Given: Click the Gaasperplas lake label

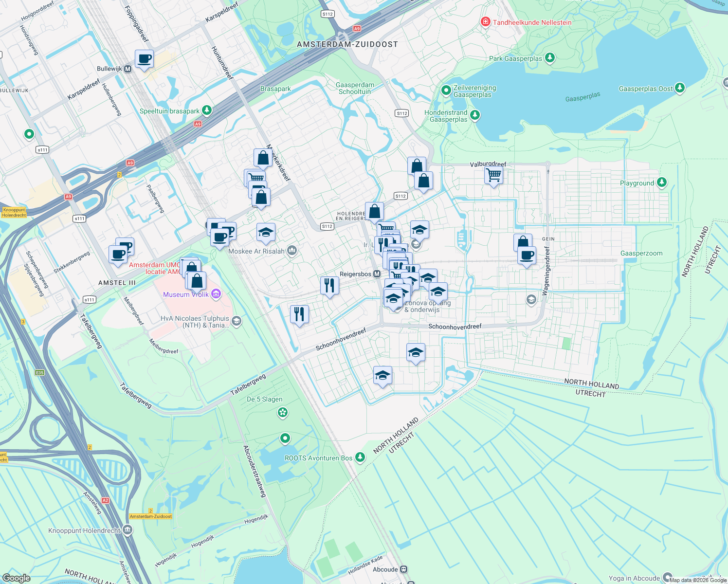Looking at the screenshot, I should [x=583, y=97].
